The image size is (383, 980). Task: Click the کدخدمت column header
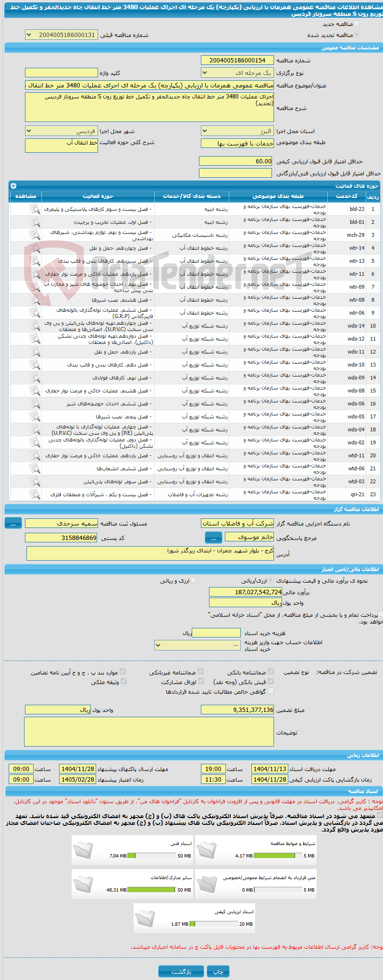pos(346,196)
